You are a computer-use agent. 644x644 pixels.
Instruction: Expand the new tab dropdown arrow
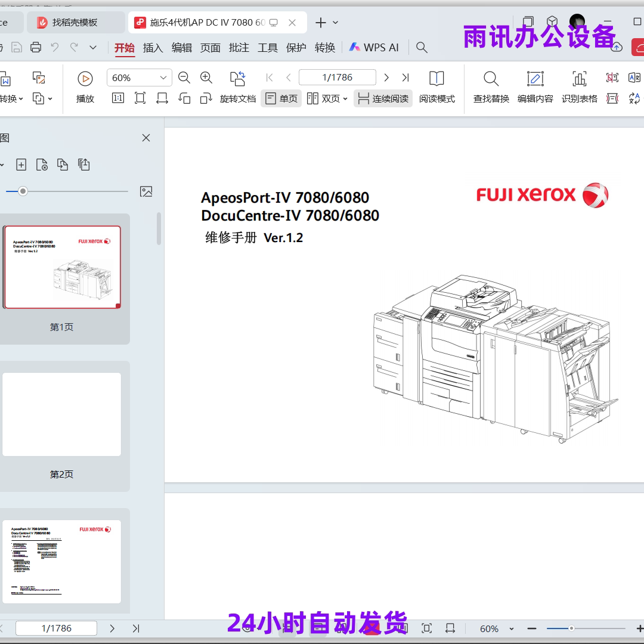tap(336, 23)
